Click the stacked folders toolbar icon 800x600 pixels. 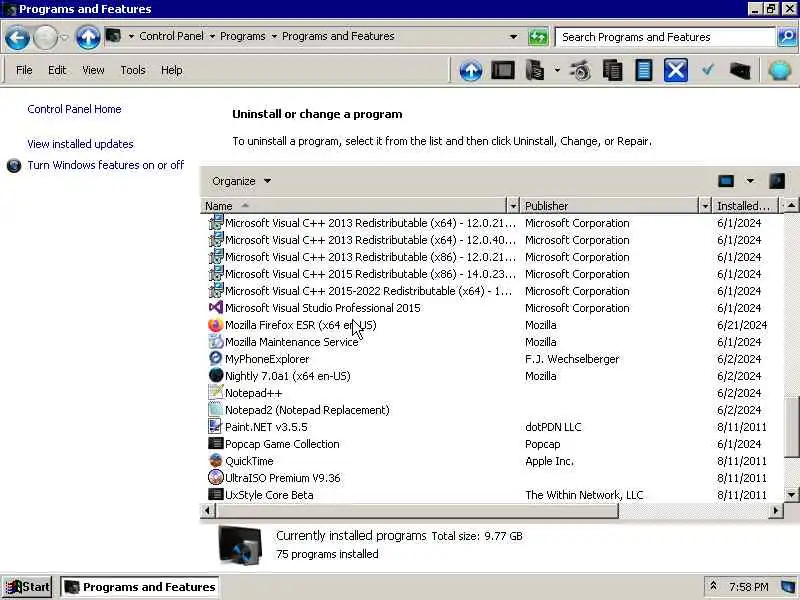click(534, 70)
